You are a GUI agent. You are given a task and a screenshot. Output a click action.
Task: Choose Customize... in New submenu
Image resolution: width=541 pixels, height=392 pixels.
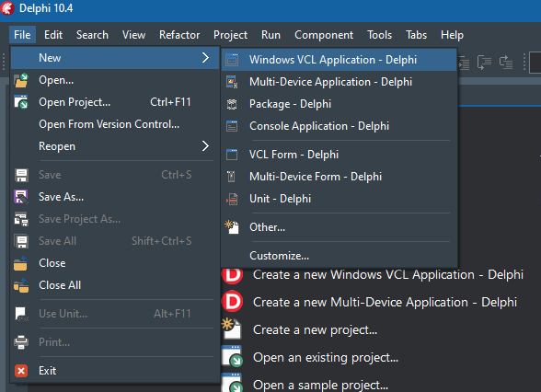pos(340,256)
